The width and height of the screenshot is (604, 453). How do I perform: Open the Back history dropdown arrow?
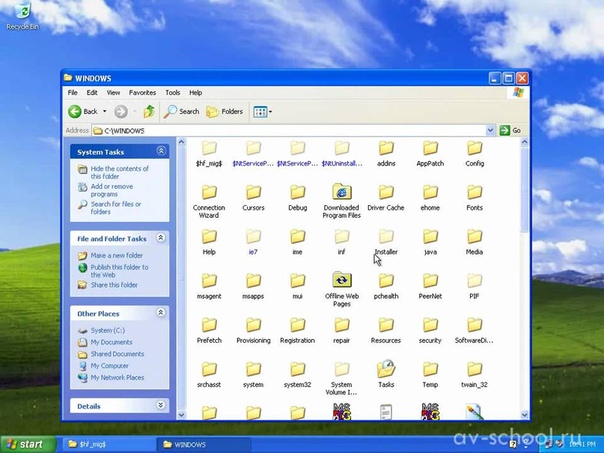click(104, 112)
